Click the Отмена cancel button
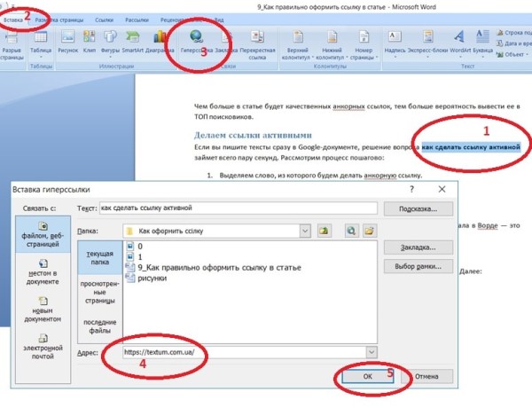The height and width of the screenshot is (408, 532). point(426,376)
